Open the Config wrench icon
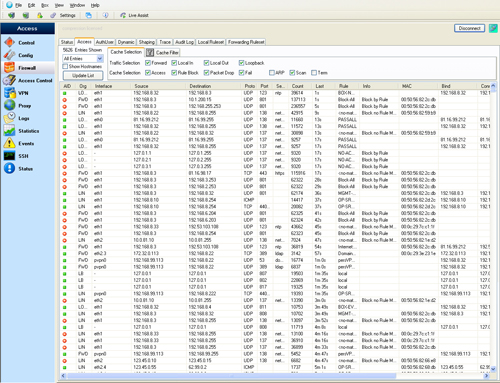The width and height of the screenshot is (500, 383). (x=10, y=55)
